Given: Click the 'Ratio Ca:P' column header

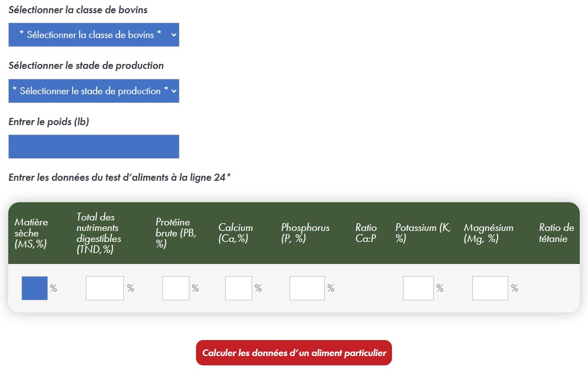Looking at the screenshot, I should pos(366,233).
